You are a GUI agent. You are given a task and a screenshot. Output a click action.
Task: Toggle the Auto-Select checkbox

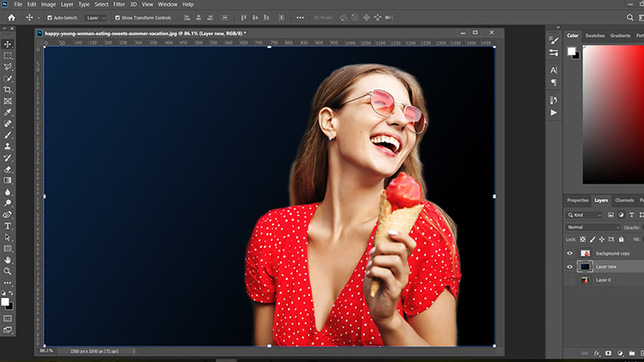click(50, 18)
